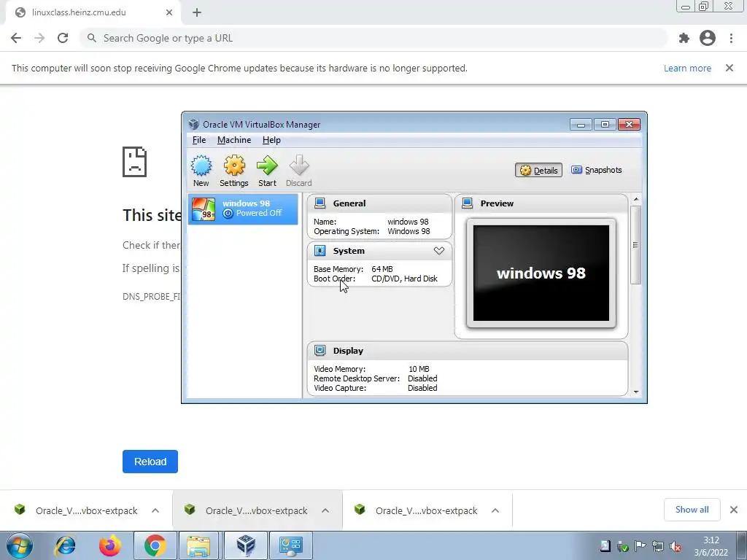Screen dimensions: 747x560
Task: Click the Discard toolbar icon
Action: coord(299,166)
